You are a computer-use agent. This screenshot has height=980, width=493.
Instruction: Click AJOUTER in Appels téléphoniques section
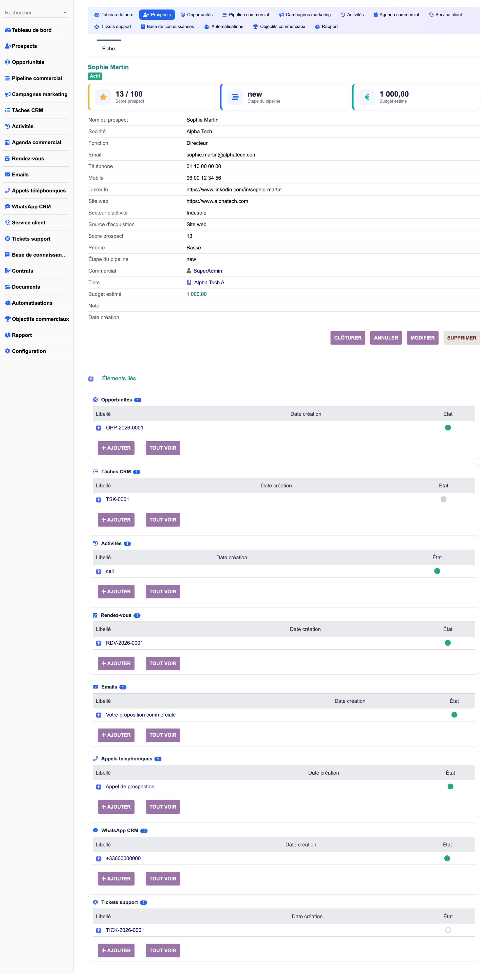point(116,807)
